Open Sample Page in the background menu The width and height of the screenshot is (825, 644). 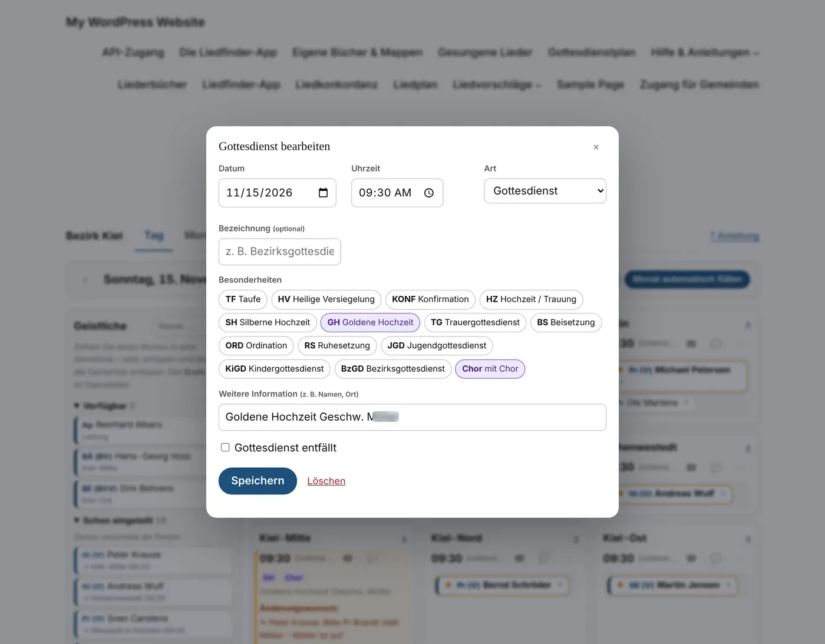(590, 84)
